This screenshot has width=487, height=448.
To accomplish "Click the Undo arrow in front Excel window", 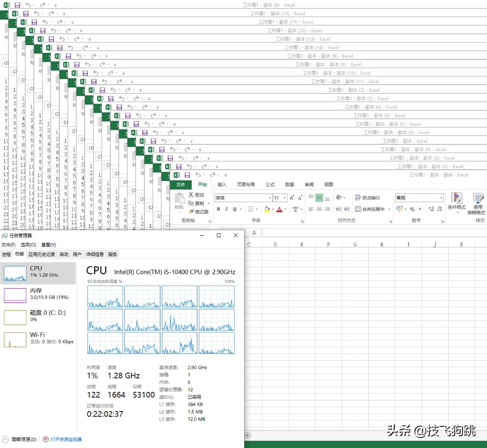I will [x=198, y=175].
